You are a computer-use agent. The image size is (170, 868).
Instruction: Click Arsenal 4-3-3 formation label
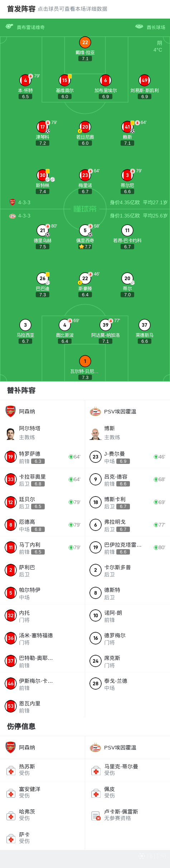click(24, 202)
